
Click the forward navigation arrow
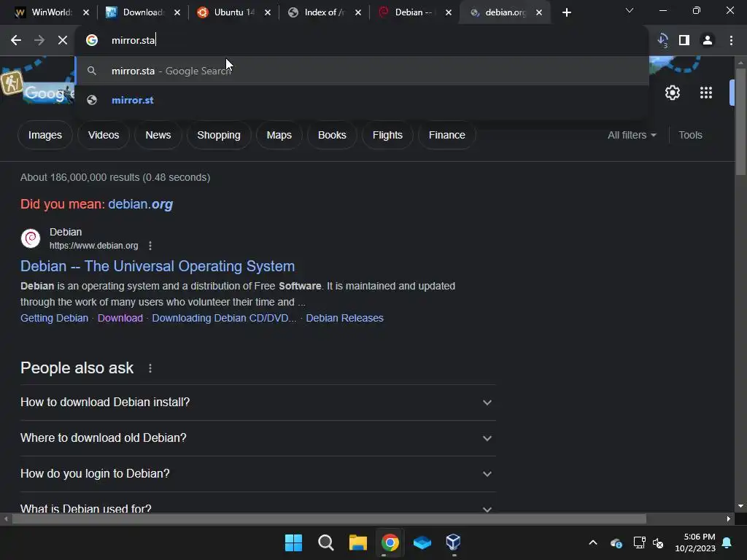[39, 41]
